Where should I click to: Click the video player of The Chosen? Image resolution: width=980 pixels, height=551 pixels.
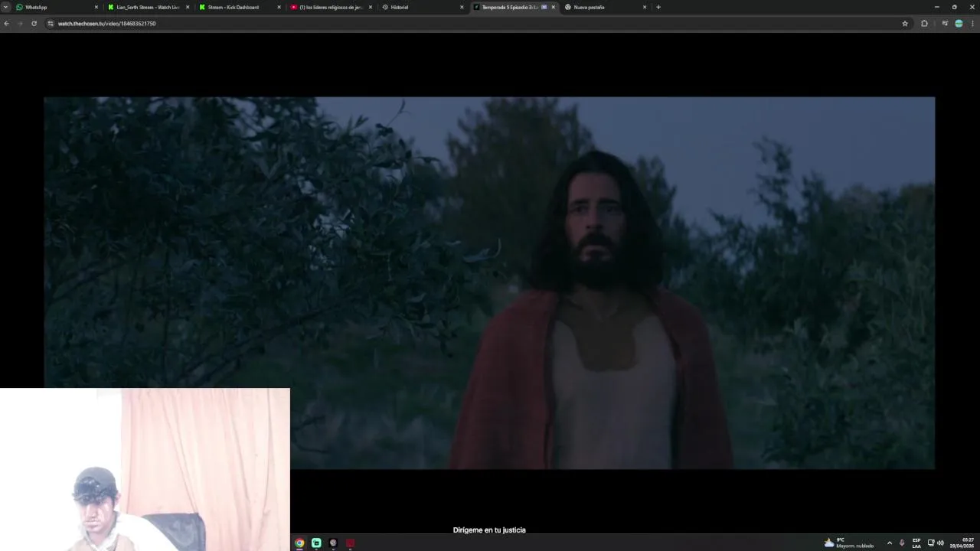pos(489,282)
